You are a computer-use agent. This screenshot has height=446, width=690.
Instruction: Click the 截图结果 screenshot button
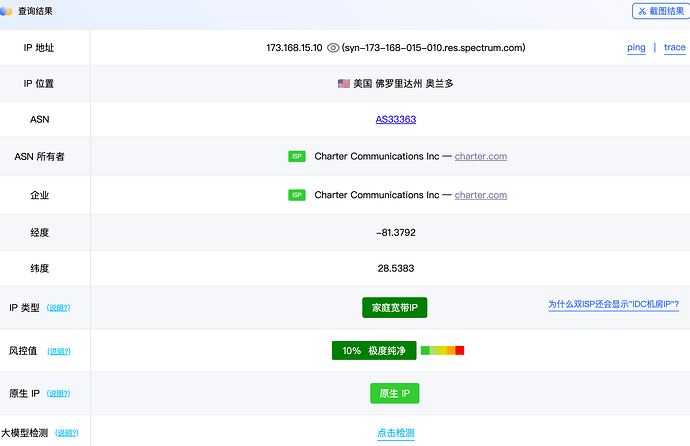pyautogui.click(x=661, y=11)
